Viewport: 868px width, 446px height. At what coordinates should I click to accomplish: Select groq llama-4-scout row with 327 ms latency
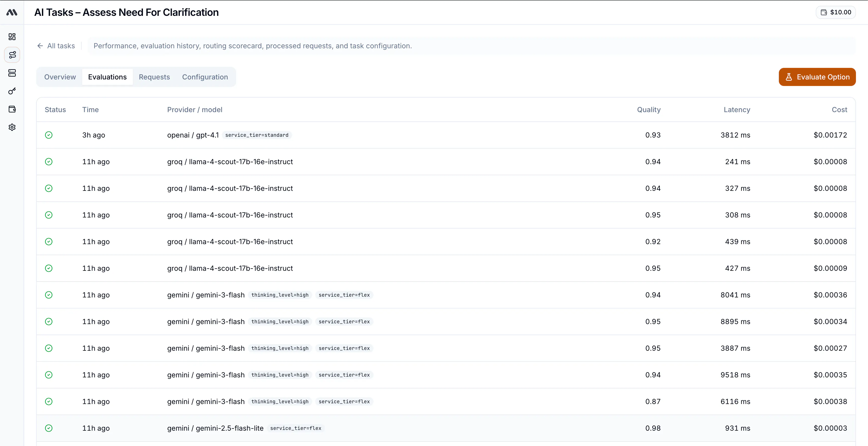[446, 188]
